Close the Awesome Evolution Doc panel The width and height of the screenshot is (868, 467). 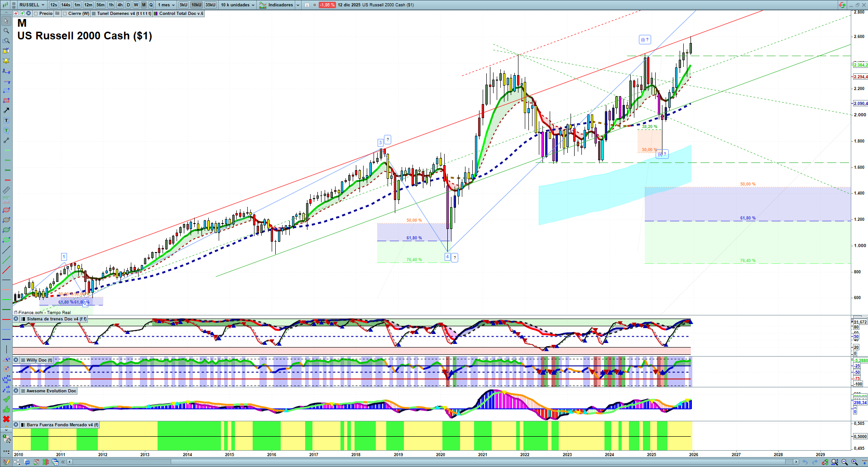[16, 391]
